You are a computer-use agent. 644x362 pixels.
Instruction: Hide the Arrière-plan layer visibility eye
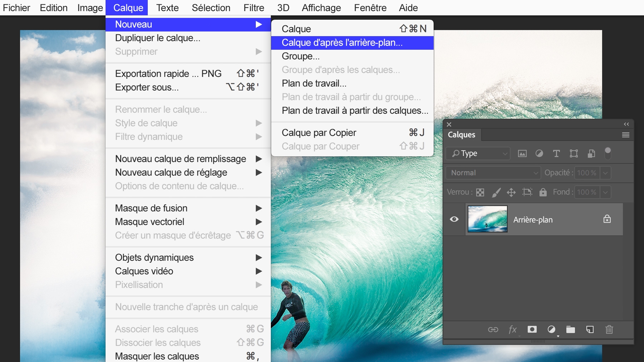click(454, 219)
